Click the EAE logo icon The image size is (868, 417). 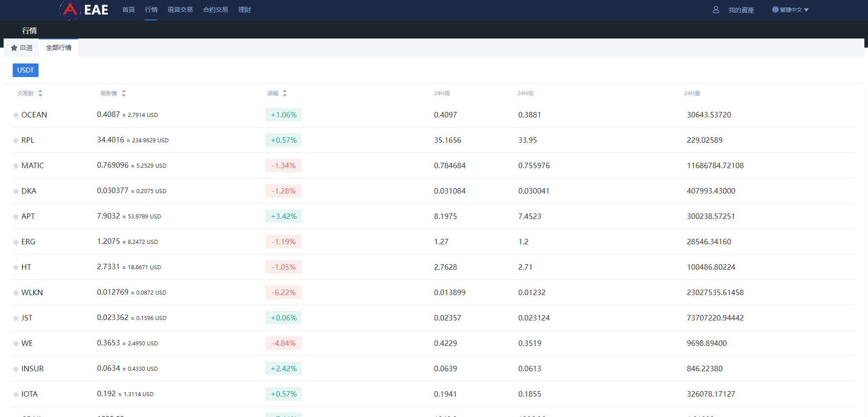(x=70, y=10)
